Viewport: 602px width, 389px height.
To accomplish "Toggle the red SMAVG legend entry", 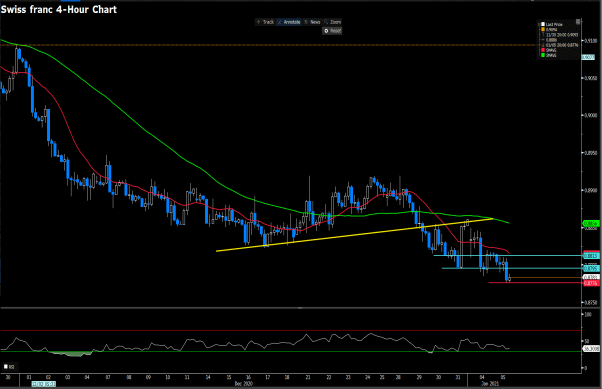I will [x=549, y=50].
